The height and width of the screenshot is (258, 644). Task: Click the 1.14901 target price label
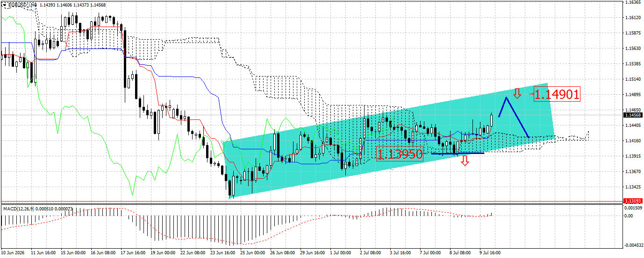point(557,95)
